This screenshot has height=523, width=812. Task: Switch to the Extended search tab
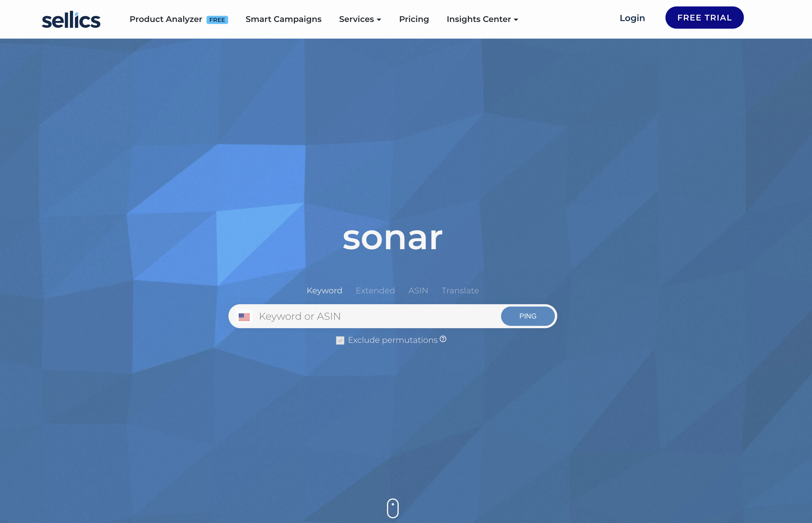pyautogui.click(x=375, y=291)
